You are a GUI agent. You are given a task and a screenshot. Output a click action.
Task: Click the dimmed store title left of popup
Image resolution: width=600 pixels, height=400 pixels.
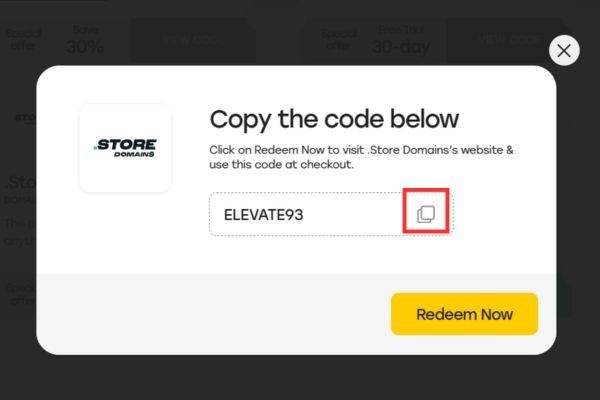pos(20,183)
